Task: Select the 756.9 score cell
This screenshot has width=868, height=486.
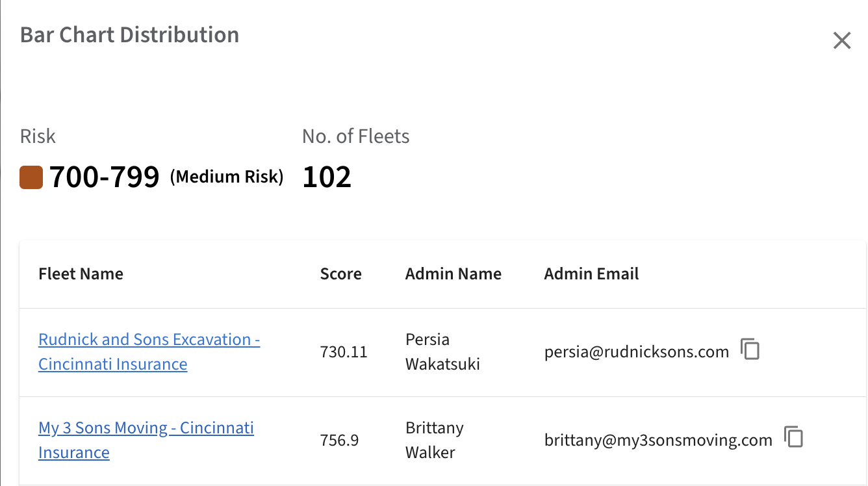Action: pyautogui.click(x=339, y=441)
